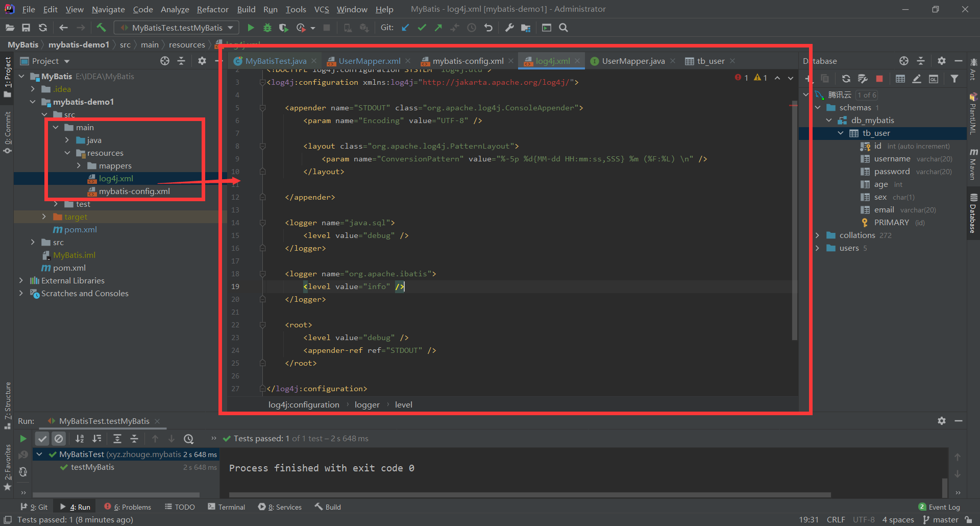Click the locate-file target icon in Project panel
This screenshot has height=526, width=980.
(x=164, y=61)
